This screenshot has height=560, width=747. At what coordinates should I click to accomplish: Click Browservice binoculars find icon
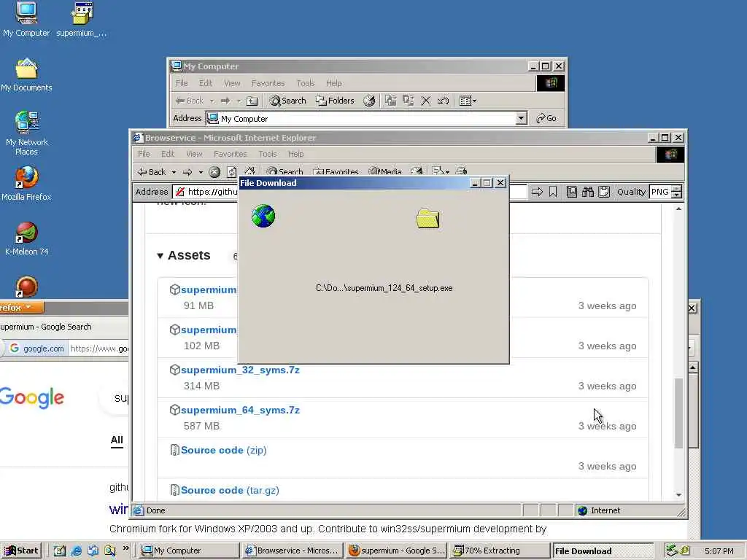click(x=588, y=192)
